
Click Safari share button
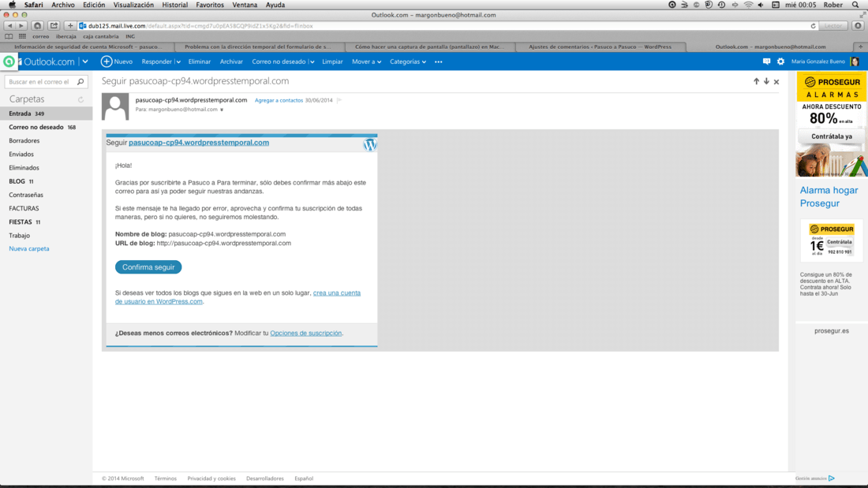coord(54,25)
